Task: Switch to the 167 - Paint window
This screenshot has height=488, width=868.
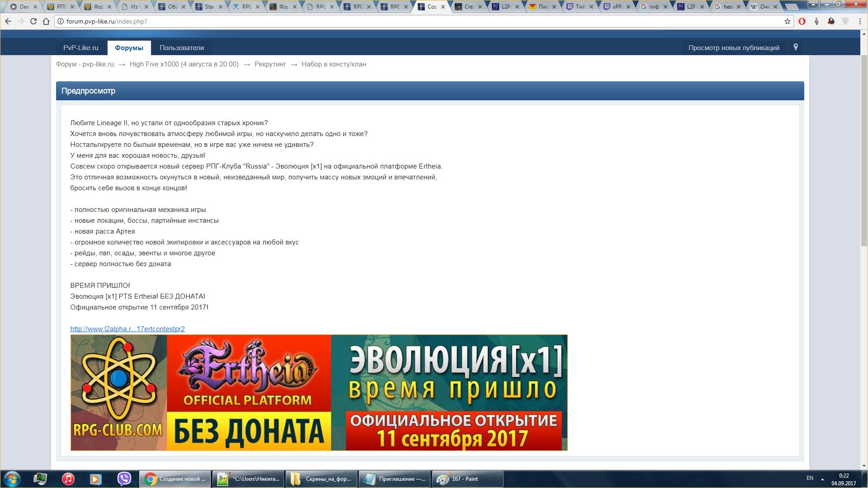Action: click(468, 479)
